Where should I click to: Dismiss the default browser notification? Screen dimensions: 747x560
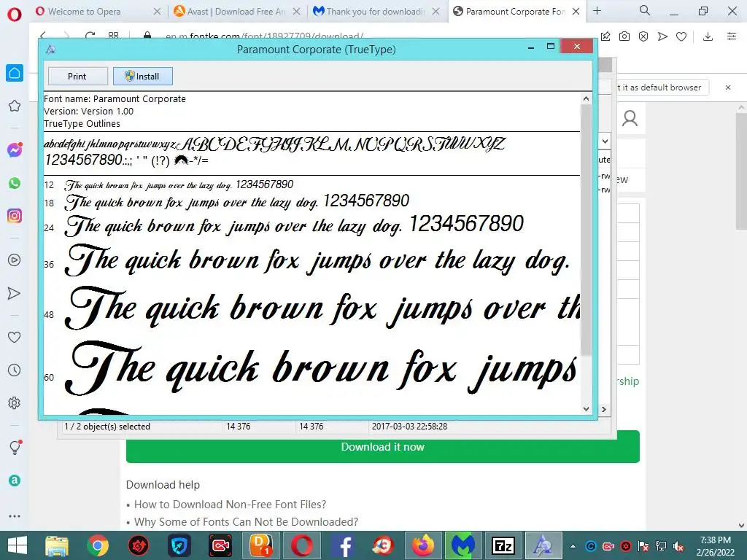click(x=728, y=87)
